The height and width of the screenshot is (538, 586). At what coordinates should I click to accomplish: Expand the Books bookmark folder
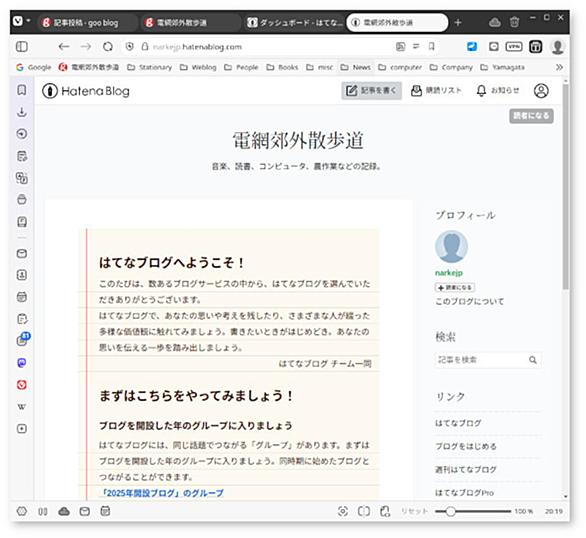(x=283, y=67)
